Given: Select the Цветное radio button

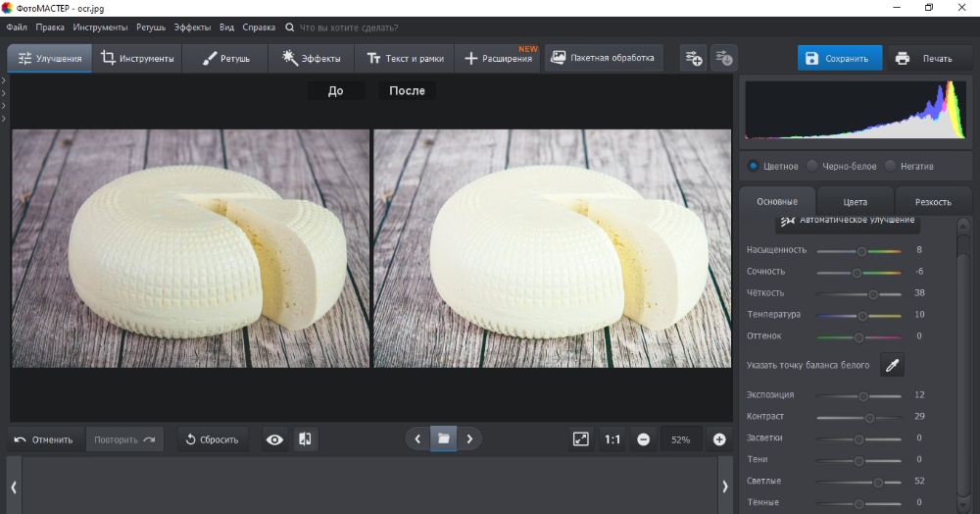Looking at the screenshot, I should point(753,166).
